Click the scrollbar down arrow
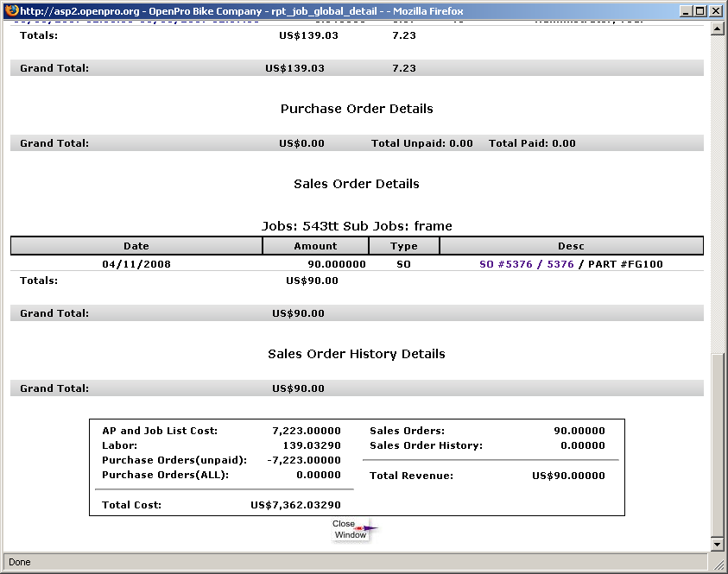 coord(716,545)
